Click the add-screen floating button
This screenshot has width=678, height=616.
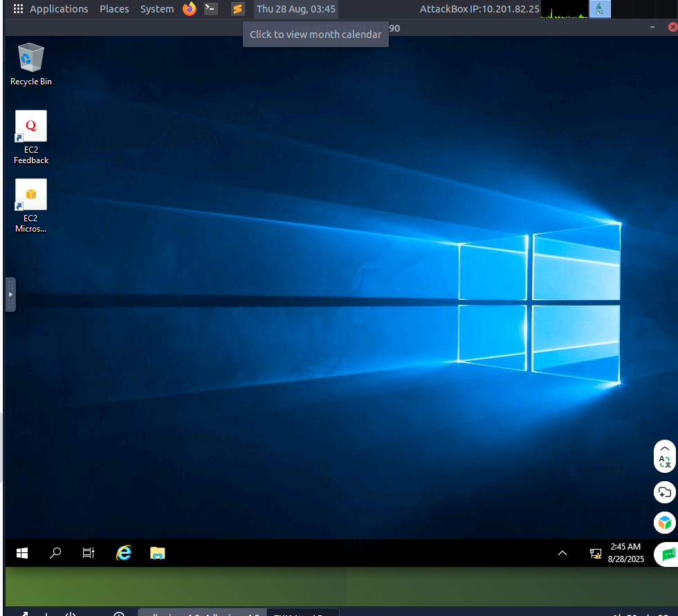tap(665, 492)
